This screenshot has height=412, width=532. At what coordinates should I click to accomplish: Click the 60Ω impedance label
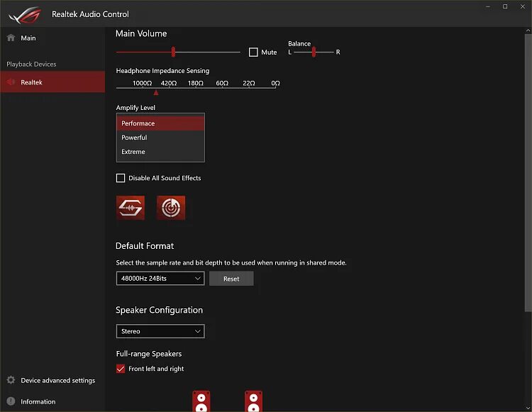222,83
